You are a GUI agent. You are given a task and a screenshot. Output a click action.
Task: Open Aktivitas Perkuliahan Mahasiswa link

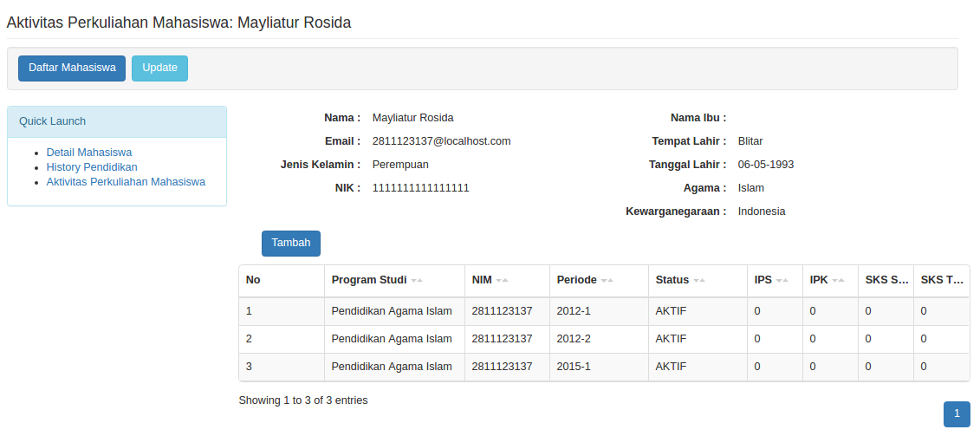126,182
